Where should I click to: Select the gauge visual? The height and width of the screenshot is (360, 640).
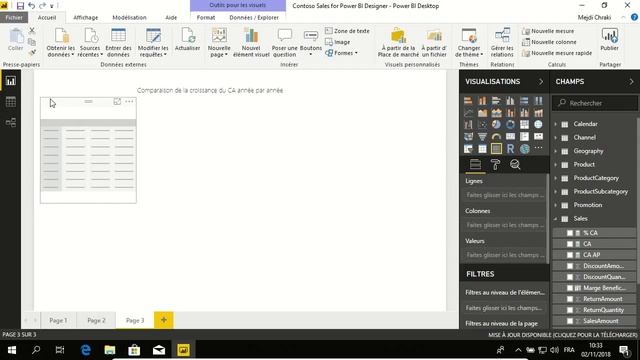496,137
